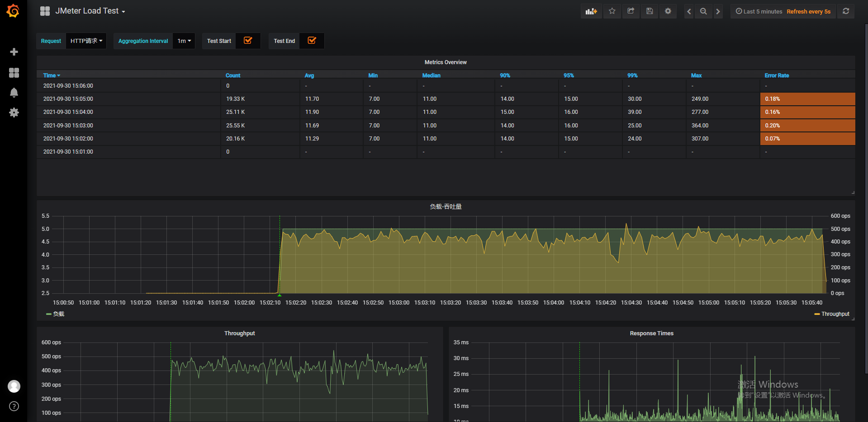The image size is (868, 422).
Task: Open dashboard settings gear in toolbar
Action: coord(668,11)
